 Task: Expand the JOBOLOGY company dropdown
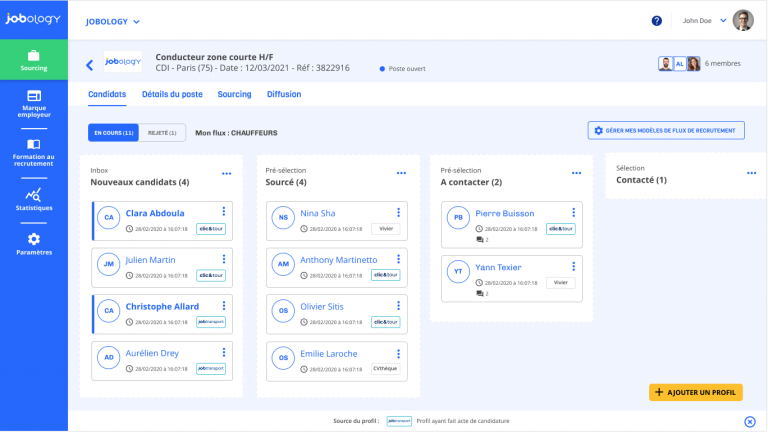[x=113, y=22]
